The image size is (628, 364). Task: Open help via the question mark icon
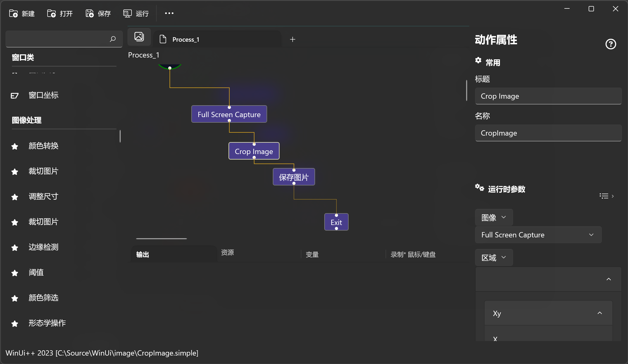(611, 44)
